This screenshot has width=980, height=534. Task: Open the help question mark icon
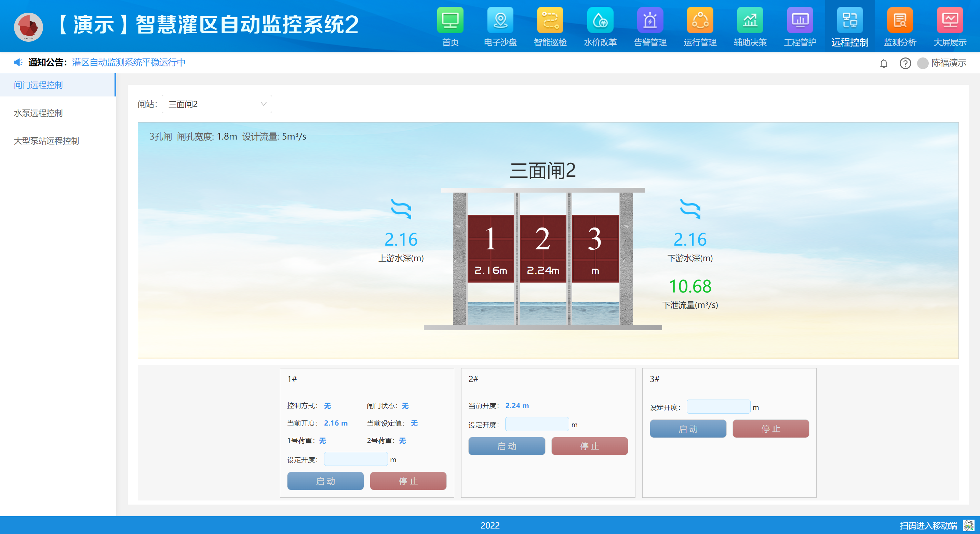(905, 63)
